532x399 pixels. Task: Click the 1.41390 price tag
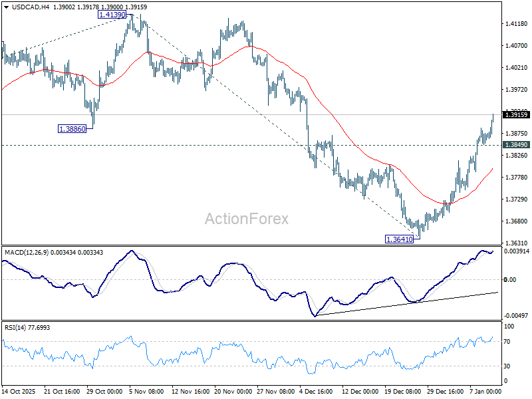tap(112, 15)
